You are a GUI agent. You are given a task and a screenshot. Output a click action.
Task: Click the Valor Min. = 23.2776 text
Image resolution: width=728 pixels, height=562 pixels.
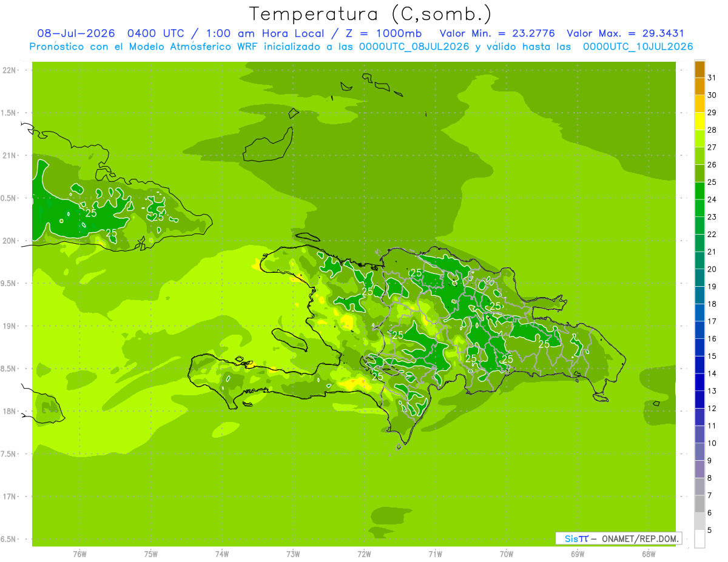(497, 33)
